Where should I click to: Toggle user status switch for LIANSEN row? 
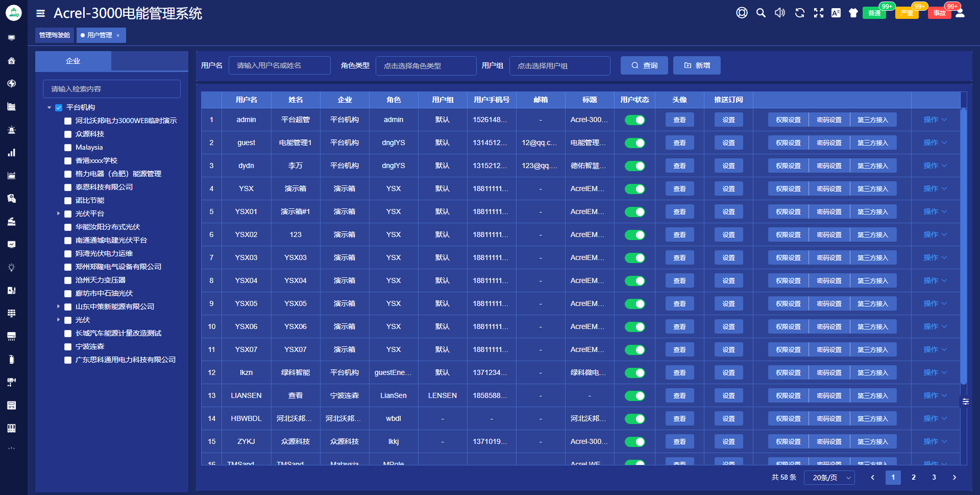point(635,396)
